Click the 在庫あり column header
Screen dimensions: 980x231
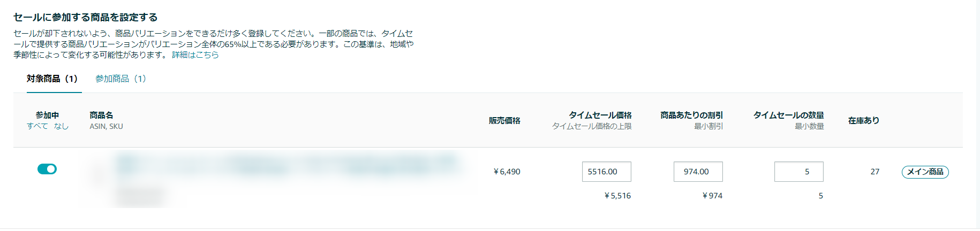[x=864, y=120]
